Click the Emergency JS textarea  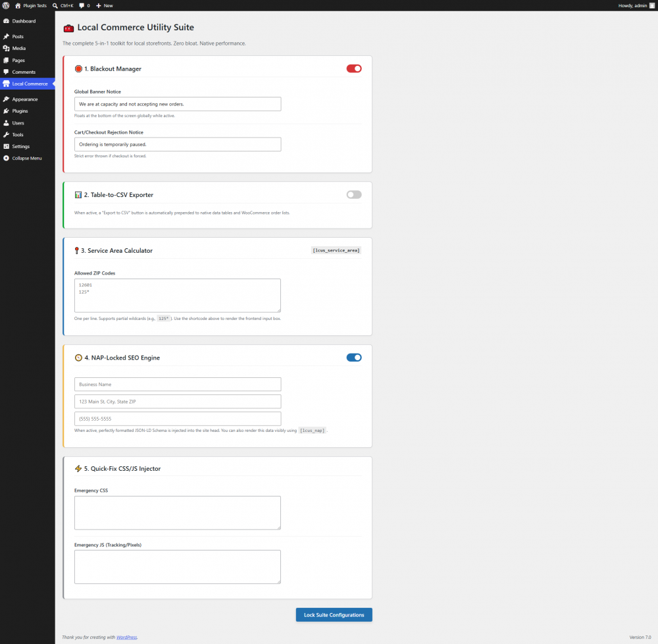pos(178,567)
